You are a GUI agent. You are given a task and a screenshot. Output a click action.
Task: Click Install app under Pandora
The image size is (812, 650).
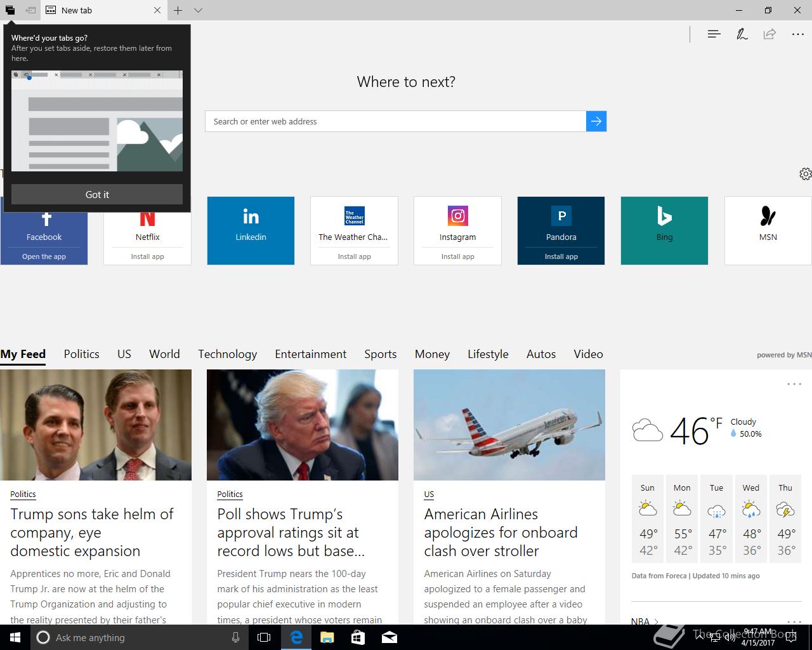[561, 256]
